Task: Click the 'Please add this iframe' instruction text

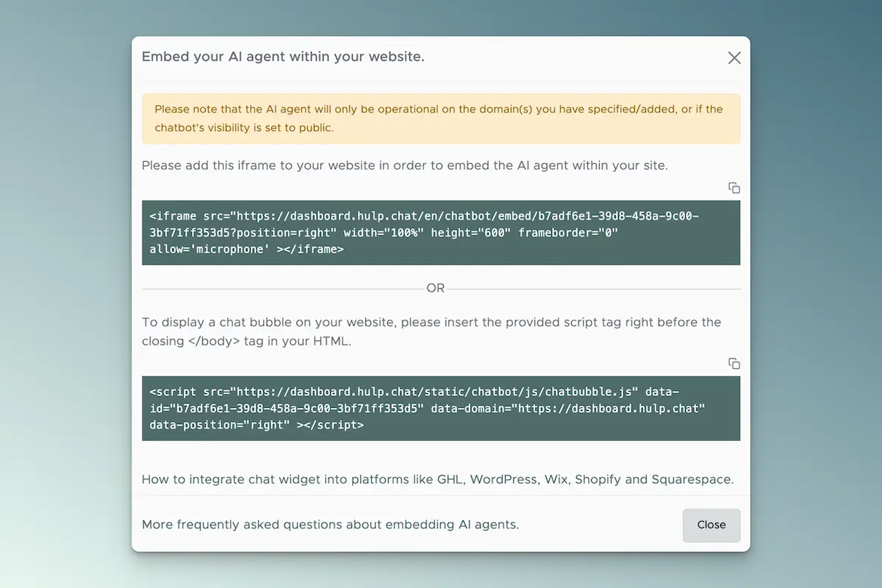Action: [x=405, y=165]
